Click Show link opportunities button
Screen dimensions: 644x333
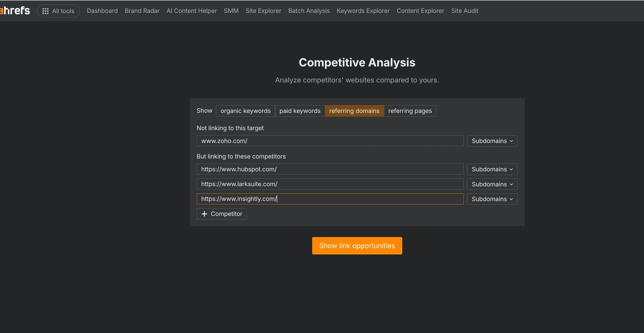pyautogui.click(x=357, y=246)
